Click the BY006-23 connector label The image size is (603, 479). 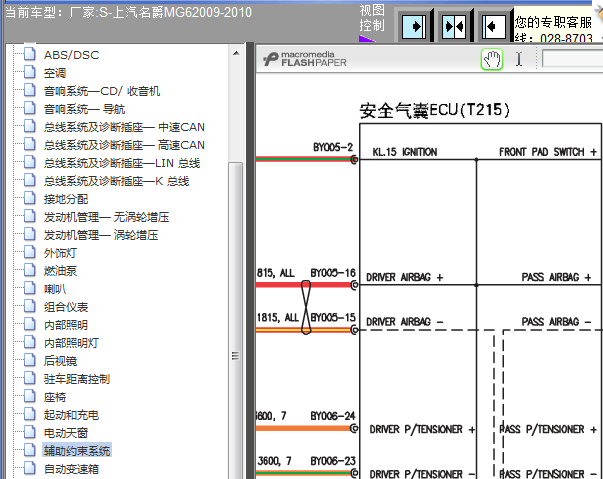coord(333,461)
